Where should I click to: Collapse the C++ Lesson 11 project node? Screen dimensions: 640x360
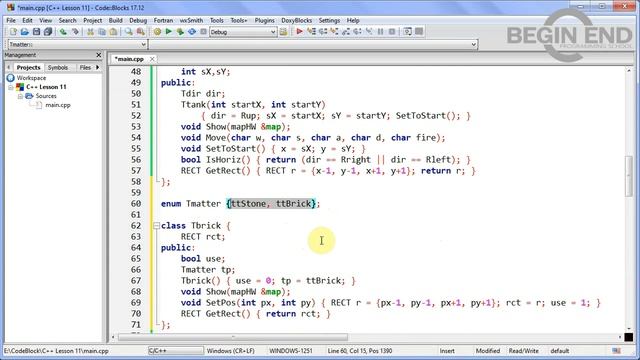[11, 87]
